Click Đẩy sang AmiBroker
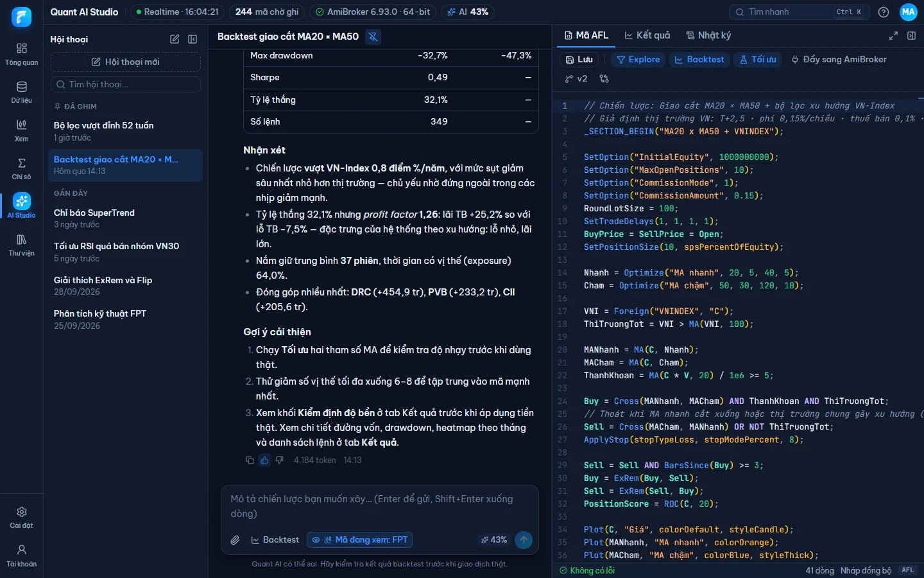This screenshot has height=578, width=924. click(x=839, y=60)
